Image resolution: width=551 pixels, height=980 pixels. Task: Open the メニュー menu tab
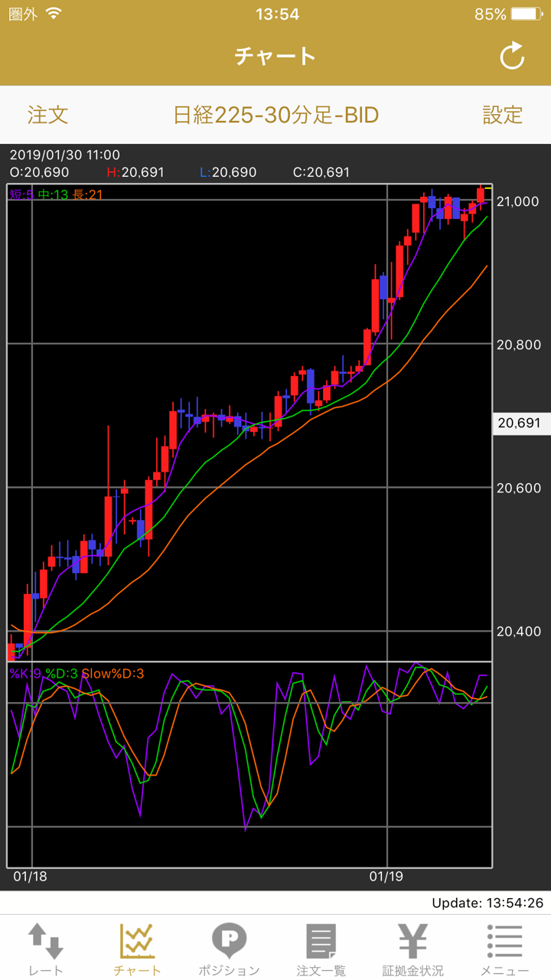pyautogui.click(x=504, y=948)
